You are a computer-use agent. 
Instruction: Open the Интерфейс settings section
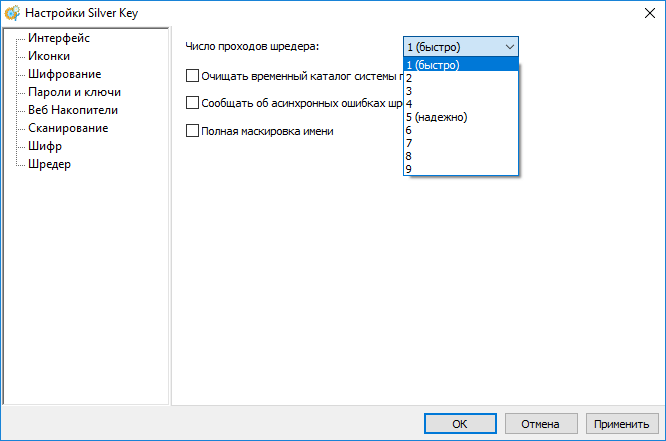(59, 38)
